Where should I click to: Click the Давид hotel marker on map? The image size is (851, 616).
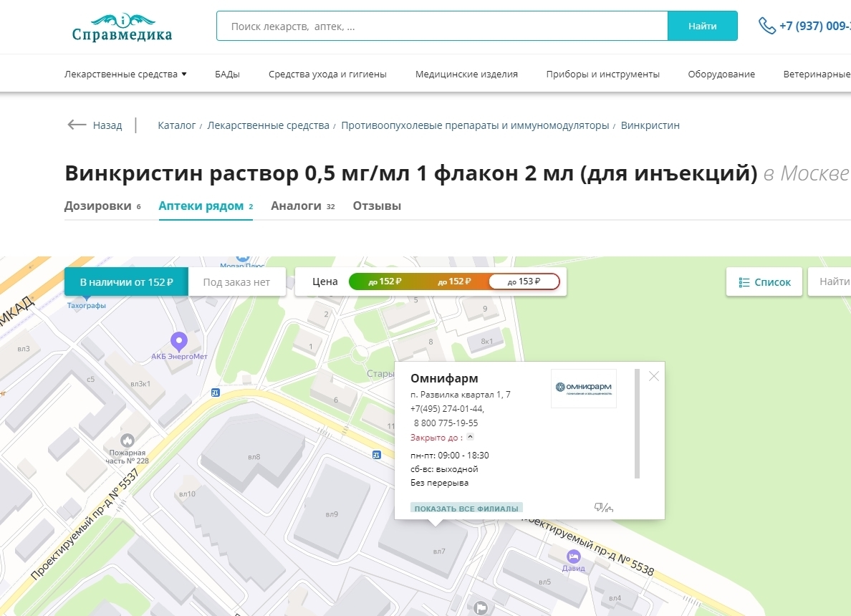point(573,557)
